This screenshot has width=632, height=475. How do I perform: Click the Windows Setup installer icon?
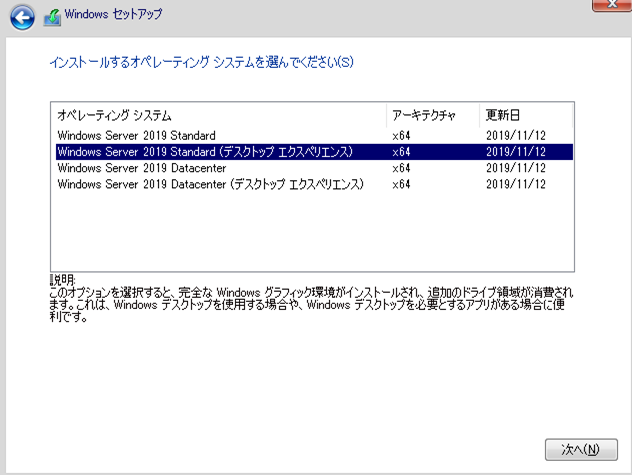click(x=52, y=17)
